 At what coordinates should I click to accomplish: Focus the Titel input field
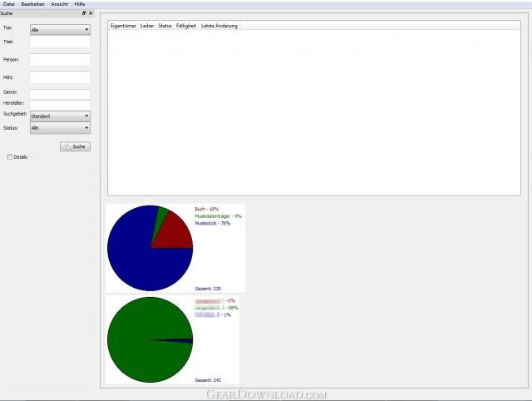coord(60,42)
